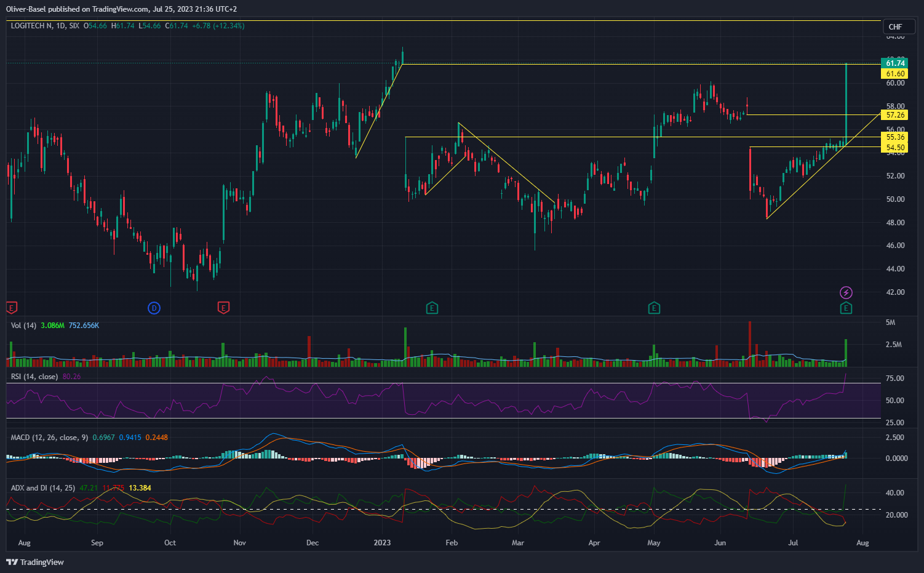Click the MACD (12, 26, close, 9) label
924x573 pixels.
click(x=49, y=437)
